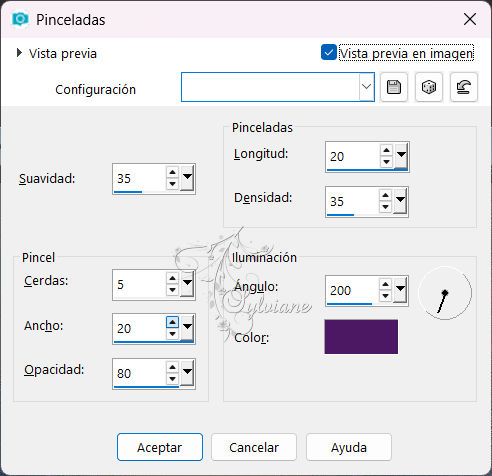The height and width of the screenshot is (476, 492).
Task: Click the purple Color swatch
Action: pyautogui.click(x=361, y=336)
